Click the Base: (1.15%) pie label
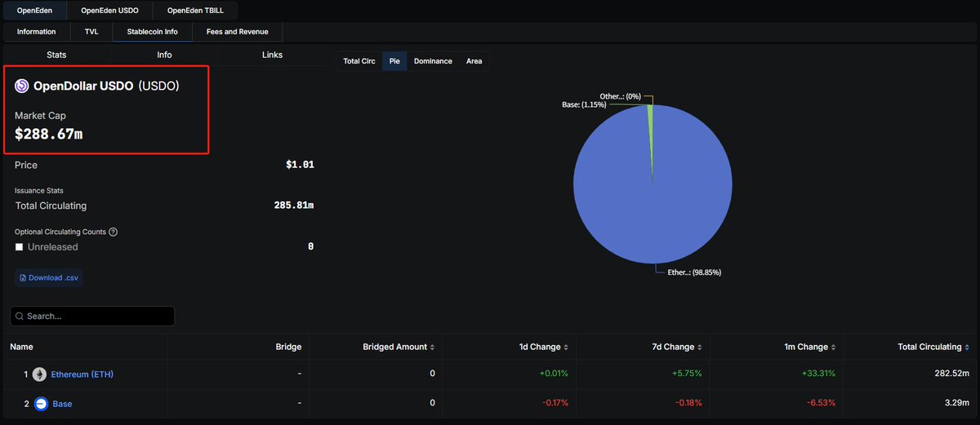Image resolution: width=980 pixels, height=425 pixels. tap(585, 105)
